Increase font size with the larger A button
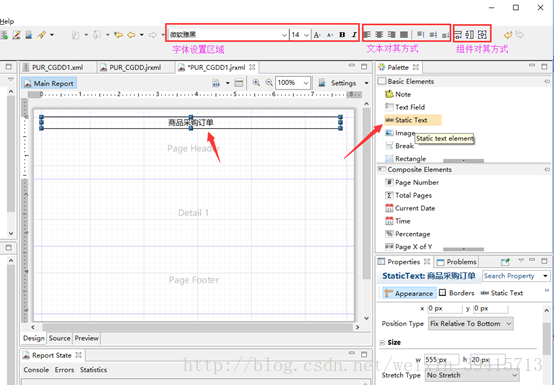 tap(317, 35)
